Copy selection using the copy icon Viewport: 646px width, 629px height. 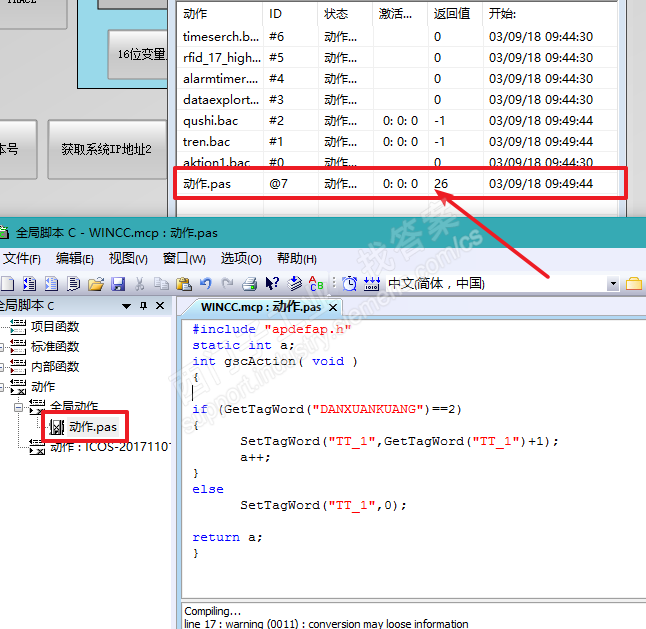click(161, 284)
